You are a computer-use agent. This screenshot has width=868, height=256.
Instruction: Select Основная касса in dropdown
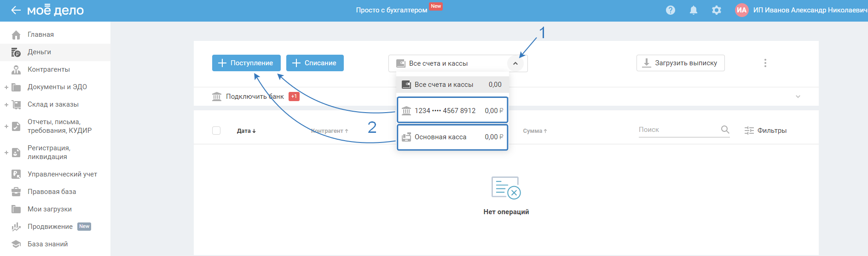coord(452,137)
